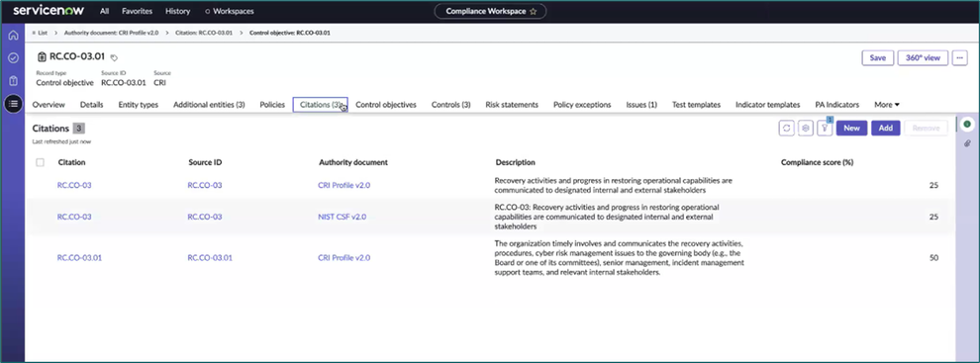Open the RC.CO-03.01 citation link
This screenshot has height=363, width=980.
click(79, 257)
